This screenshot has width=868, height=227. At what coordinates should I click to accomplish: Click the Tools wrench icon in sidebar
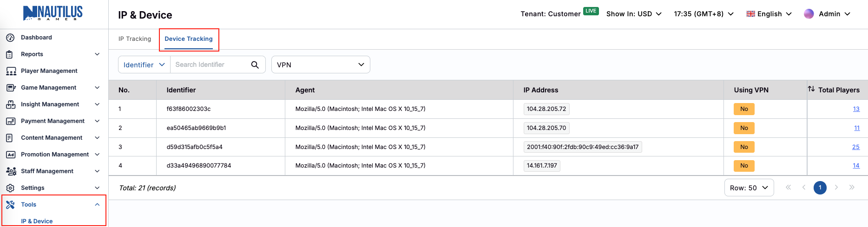pos(10,205)
